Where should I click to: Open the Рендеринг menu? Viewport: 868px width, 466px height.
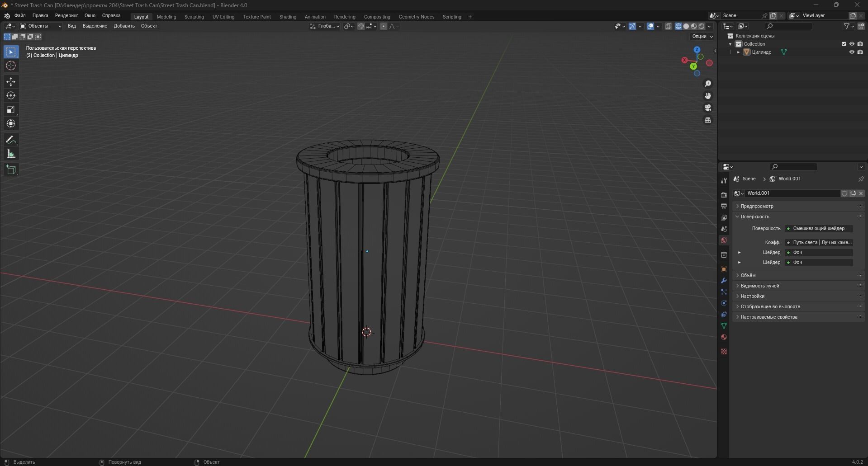pyautogui.click(x=66, y=15)
